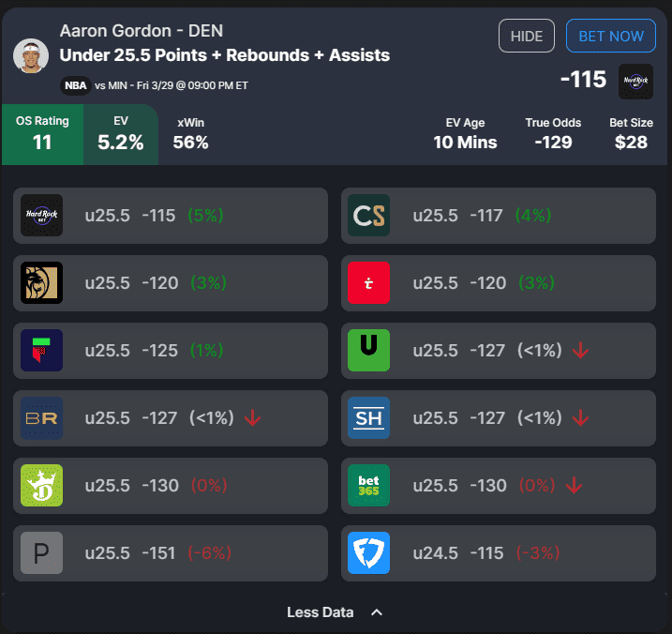Click the Caesars Sportsbook CS logo
672x634 pixels.
pos(368,215)
